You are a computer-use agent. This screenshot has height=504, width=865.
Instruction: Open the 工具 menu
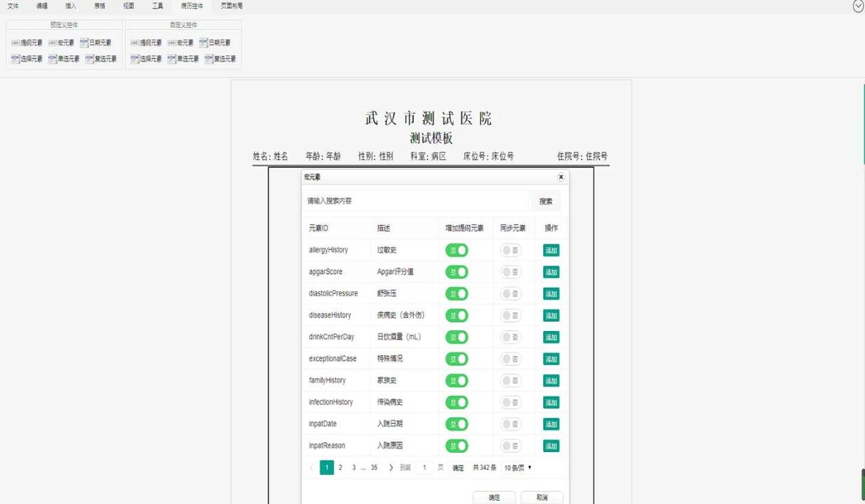point(157,6)
